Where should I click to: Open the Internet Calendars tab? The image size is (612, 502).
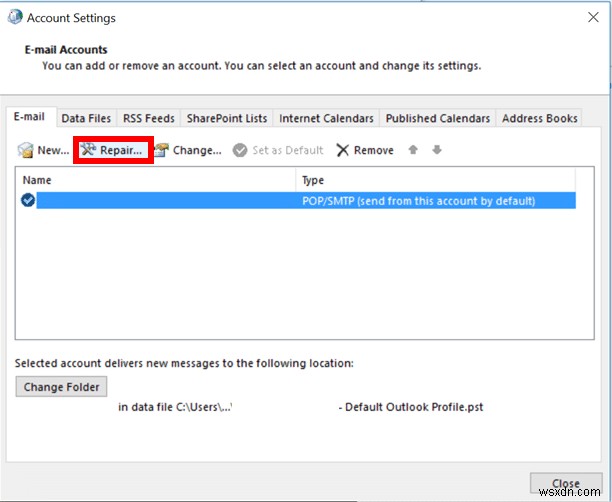[x=326, y=118]
